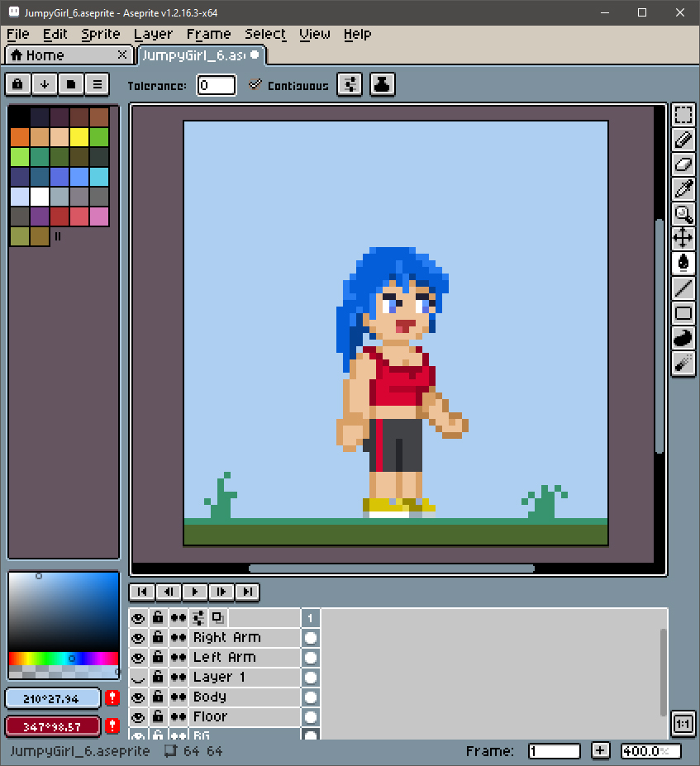Select the Pencil tool
Screen dimensions: 700x766
click(x=683, y=140)
